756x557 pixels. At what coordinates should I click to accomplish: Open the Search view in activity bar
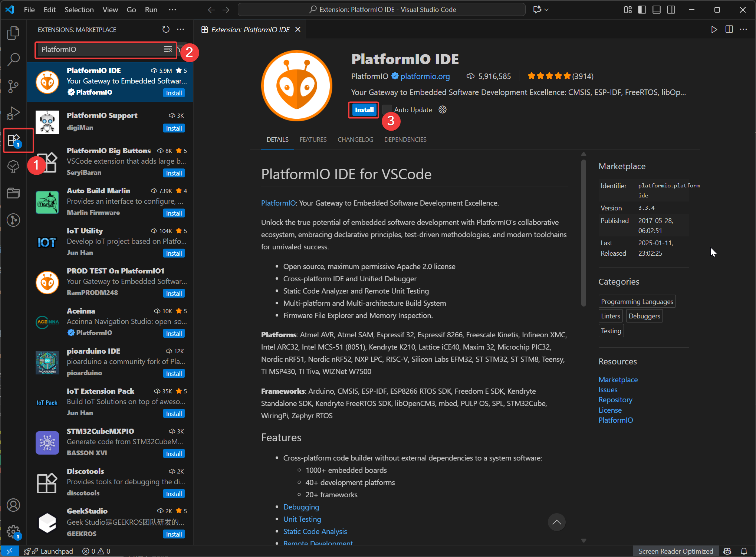point(13,59)
